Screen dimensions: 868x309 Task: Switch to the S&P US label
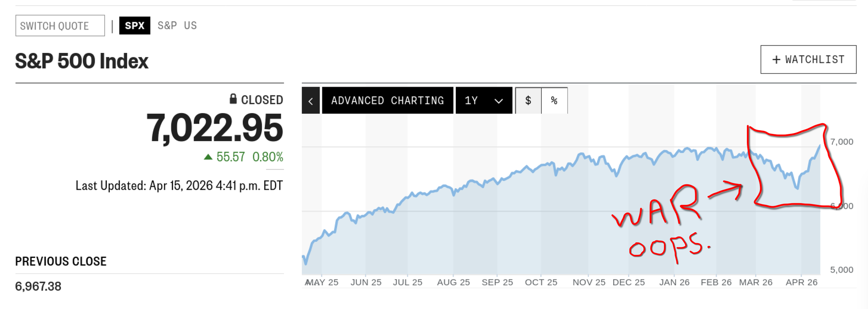coord(177,26)
